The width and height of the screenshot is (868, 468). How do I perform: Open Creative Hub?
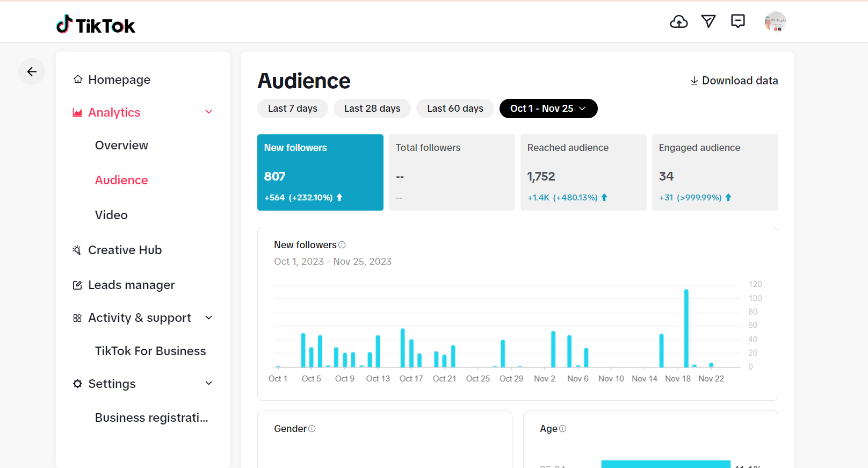125,250
